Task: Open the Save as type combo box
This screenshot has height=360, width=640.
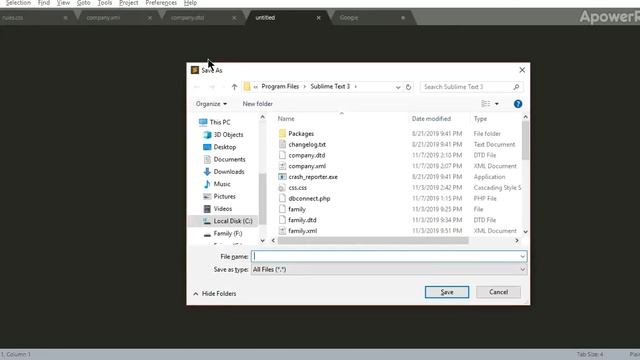Action: click(389, 269)
